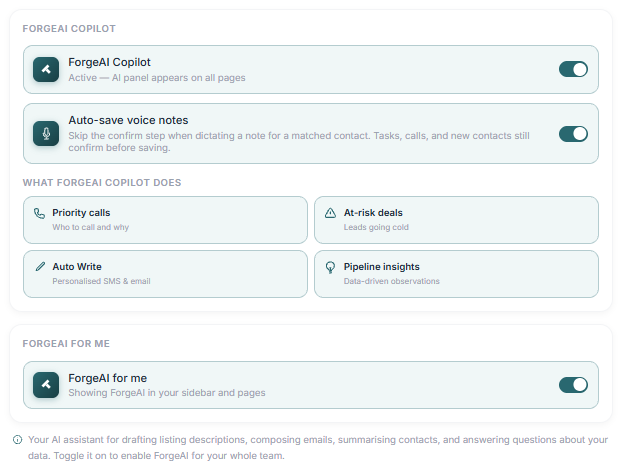Viewport: 622px width, 470px height.
Task: Click the 'ForgeAI for me' row title
Action: [108, 378]
